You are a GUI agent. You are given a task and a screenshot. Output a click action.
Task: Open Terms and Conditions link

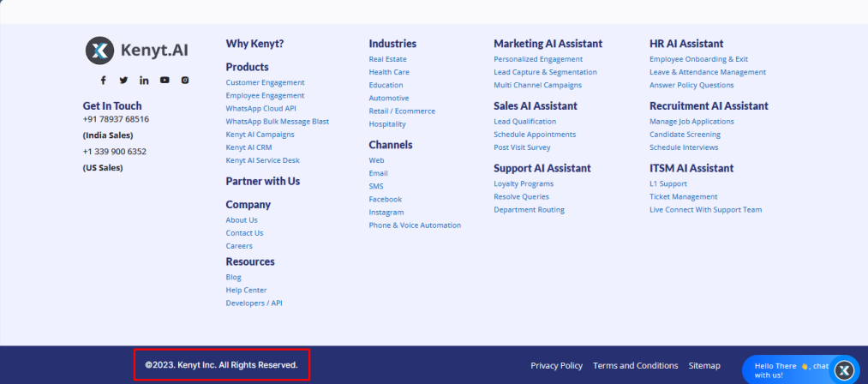636,366
